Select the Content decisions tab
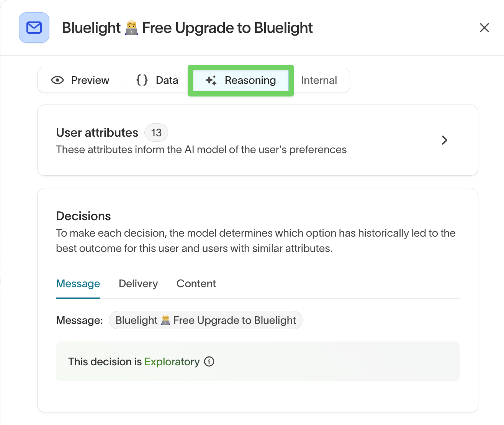This screenshot has height=425, width=504. pyautogui.click(x=196, y=283)
